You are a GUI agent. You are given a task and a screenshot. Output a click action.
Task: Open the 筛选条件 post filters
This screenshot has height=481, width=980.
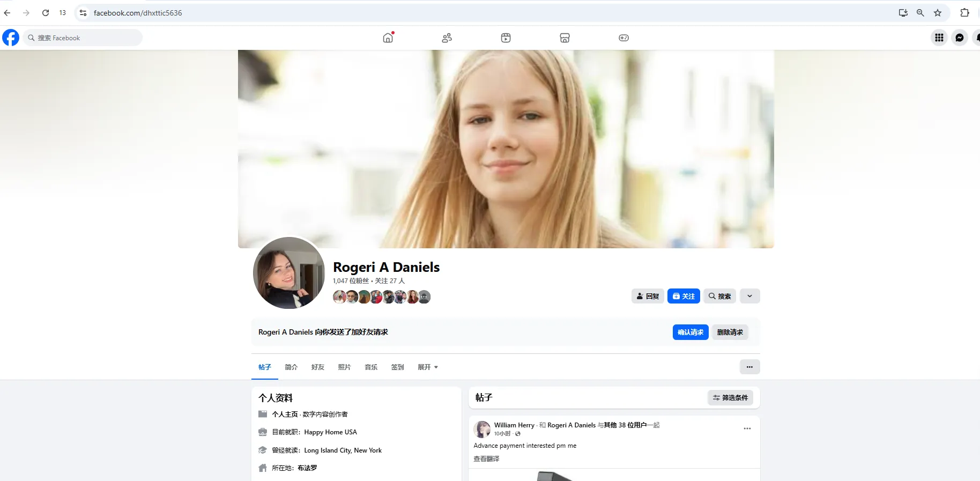click(x=730, y=398)
